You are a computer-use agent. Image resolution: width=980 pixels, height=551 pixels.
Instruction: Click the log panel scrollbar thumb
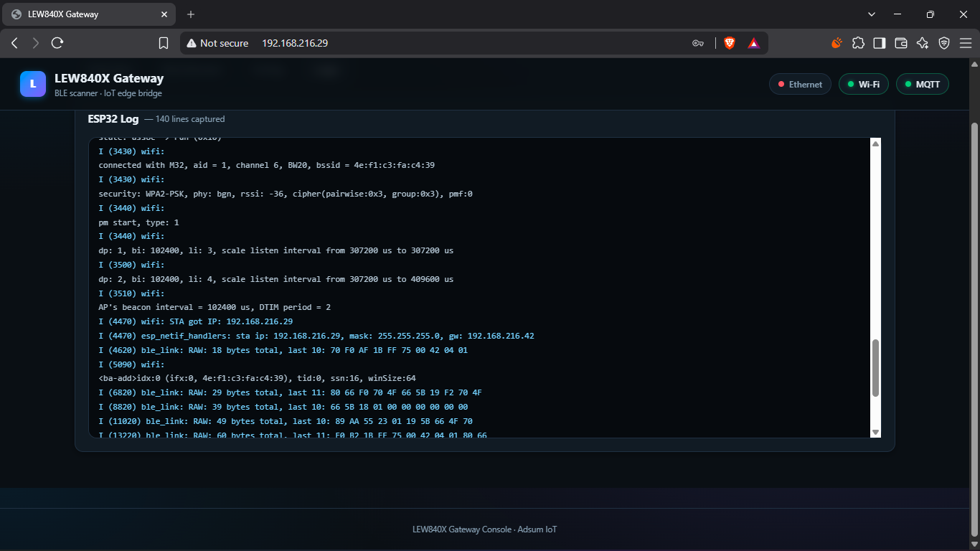click(875, 368)
